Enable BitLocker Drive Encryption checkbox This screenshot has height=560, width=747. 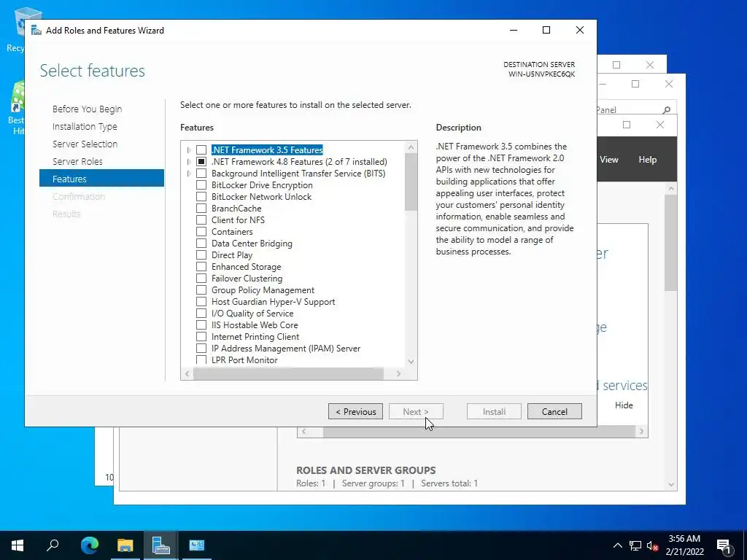point(201,185)
